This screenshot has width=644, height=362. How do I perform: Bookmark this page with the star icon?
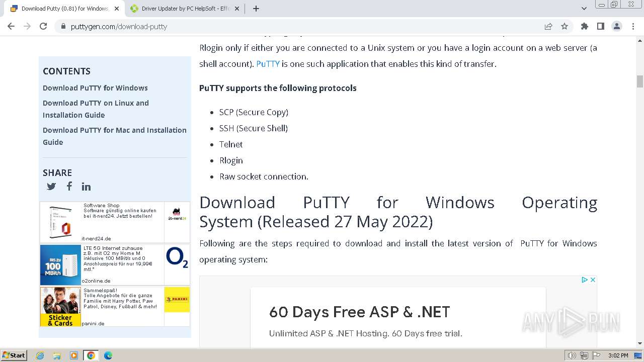(565, 26)
